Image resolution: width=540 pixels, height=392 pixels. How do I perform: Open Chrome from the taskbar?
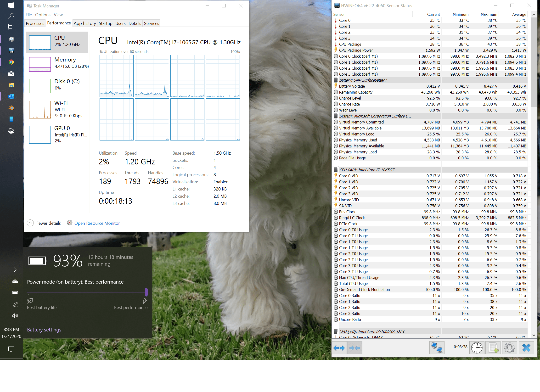[x=11, y=62]
